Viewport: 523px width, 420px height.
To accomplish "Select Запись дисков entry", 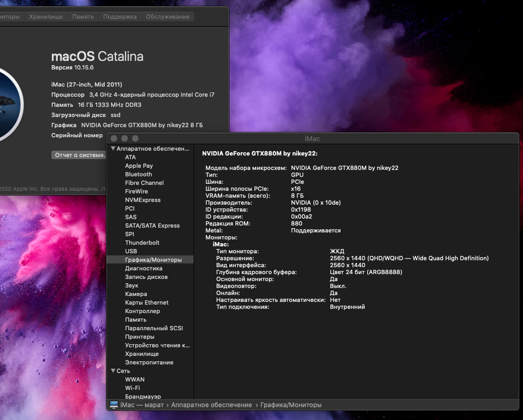I will click(x=147, y=277).
